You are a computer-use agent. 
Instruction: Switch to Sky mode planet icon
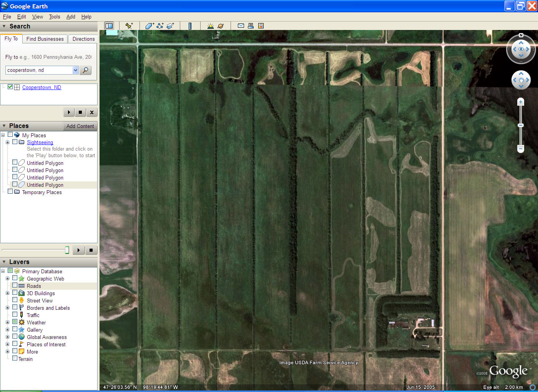point(221,26)
